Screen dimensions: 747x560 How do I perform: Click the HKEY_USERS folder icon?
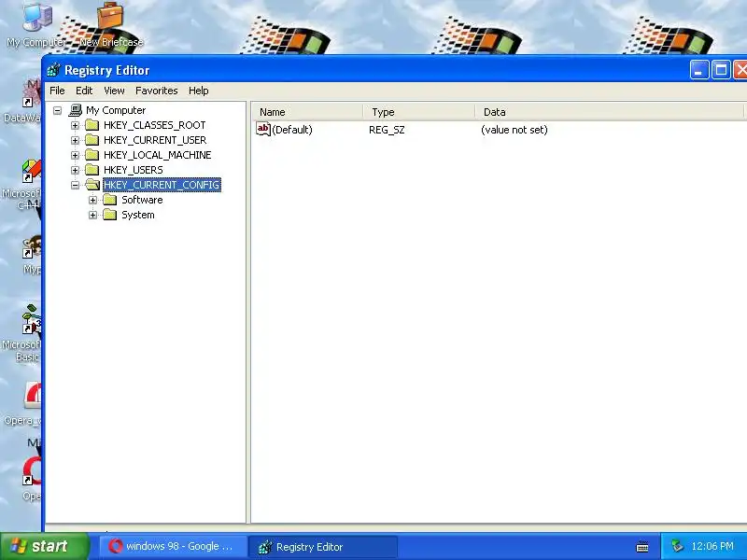[92, 170]
